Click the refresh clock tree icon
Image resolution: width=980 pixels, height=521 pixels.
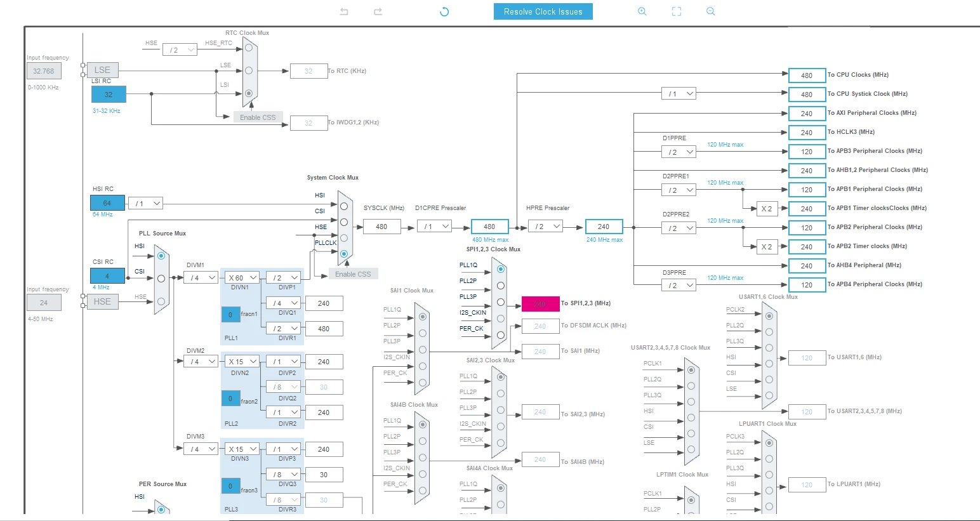point(444,11)
